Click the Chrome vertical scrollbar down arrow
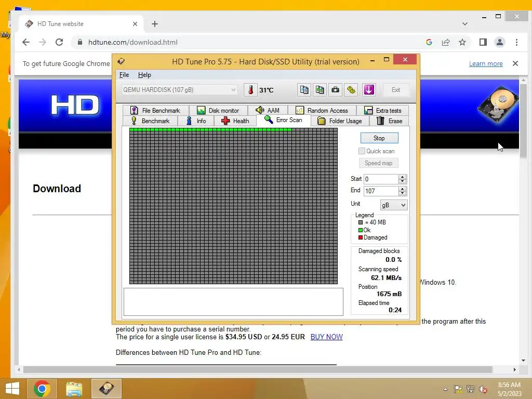532x399 pixels. (523, 361)
